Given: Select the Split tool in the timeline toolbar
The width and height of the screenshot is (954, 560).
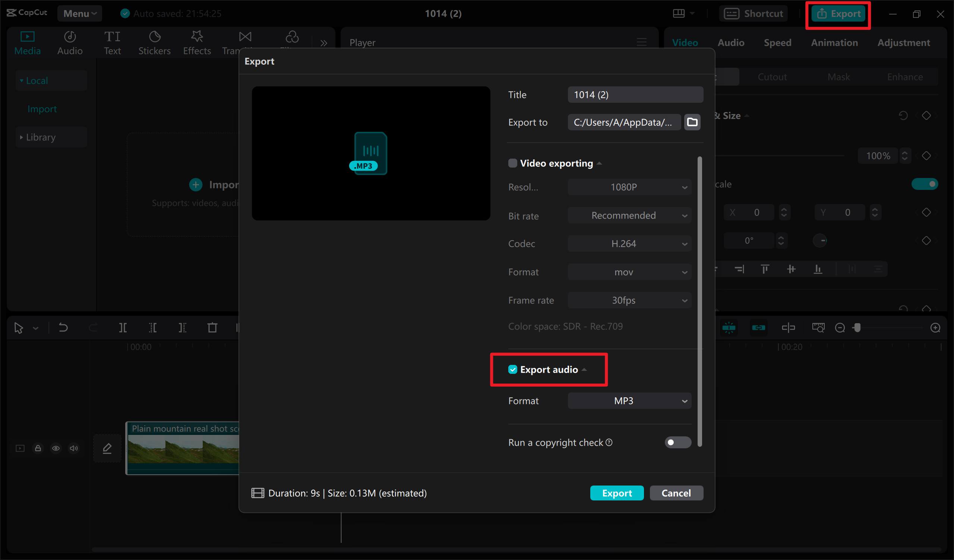Looking at the screenshot, I should (x=122, y=328).
